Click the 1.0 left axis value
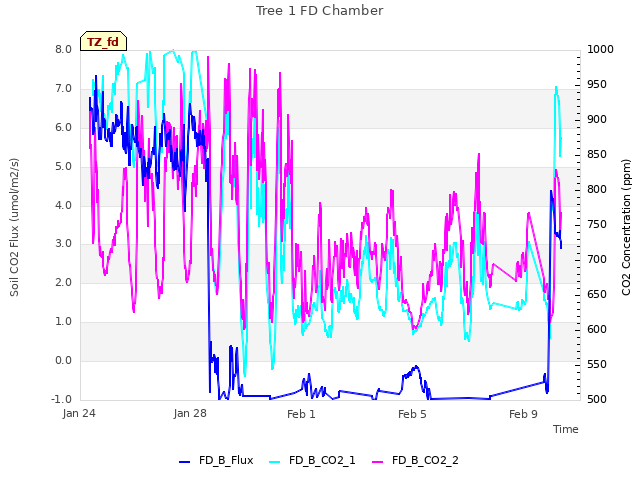Viewport: 640px width, 480px height. pyautogui.click(x=64, y=322)
